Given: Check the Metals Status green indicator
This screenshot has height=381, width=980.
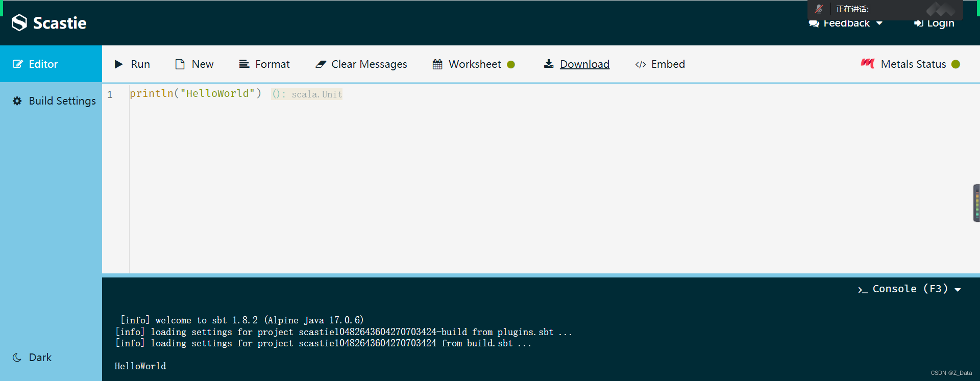Looking at the screenshot, I should [x=956, y=64].
